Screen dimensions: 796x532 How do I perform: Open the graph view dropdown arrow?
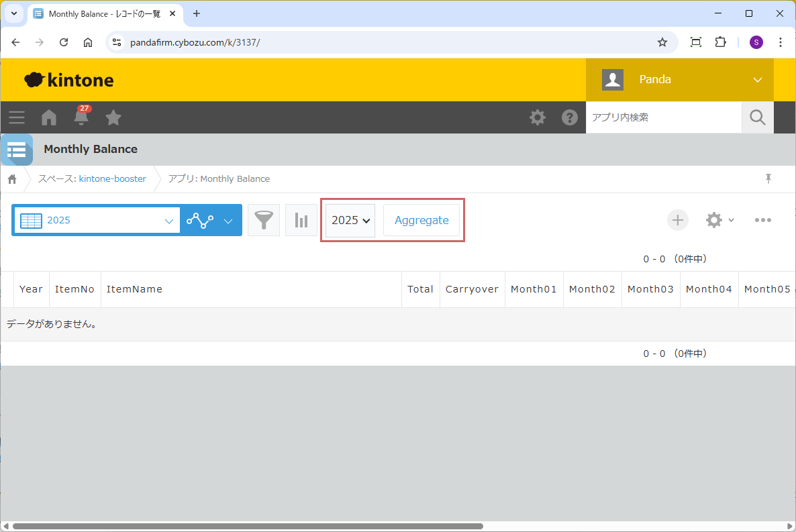click(x=228, y=220)
